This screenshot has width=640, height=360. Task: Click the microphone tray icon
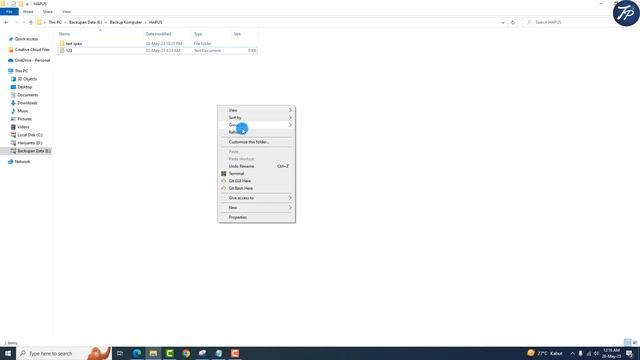coord(580,353)
